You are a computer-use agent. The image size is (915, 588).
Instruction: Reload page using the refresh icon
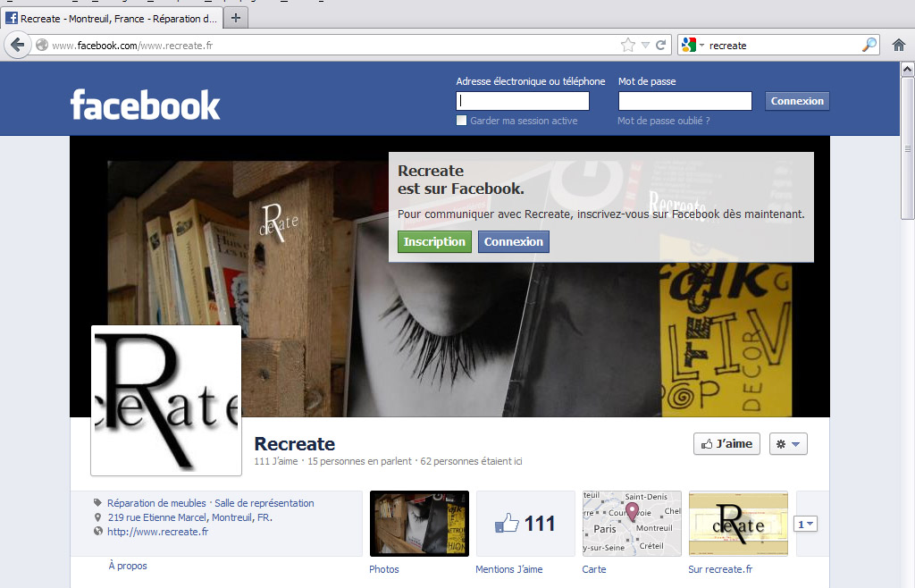661,45
